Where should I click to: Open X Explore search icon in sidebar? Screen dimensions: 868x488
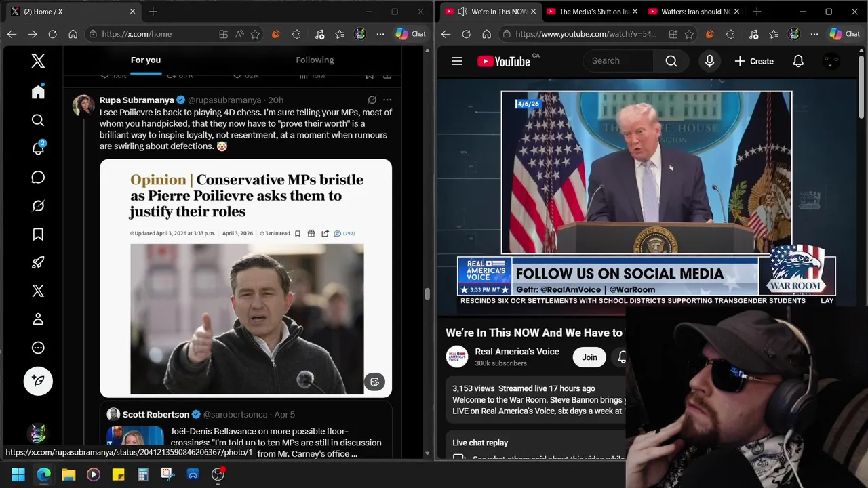38,120
